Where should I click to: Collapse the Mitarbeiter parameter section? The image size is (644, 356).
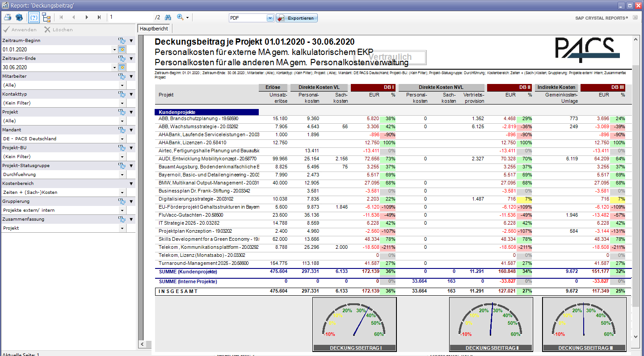[x=131, y=76]
